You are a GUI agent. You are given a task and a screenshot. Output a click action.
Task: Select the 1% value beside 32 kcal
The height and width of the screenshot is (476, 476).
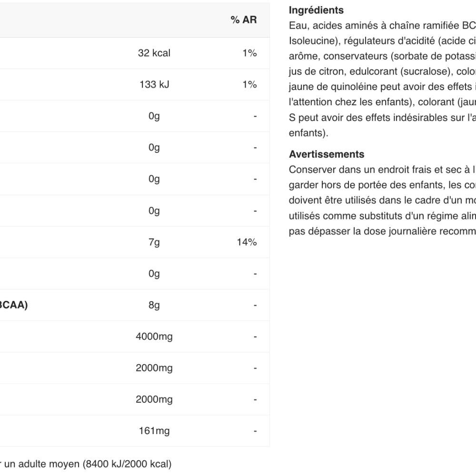[x=249, y=53]
